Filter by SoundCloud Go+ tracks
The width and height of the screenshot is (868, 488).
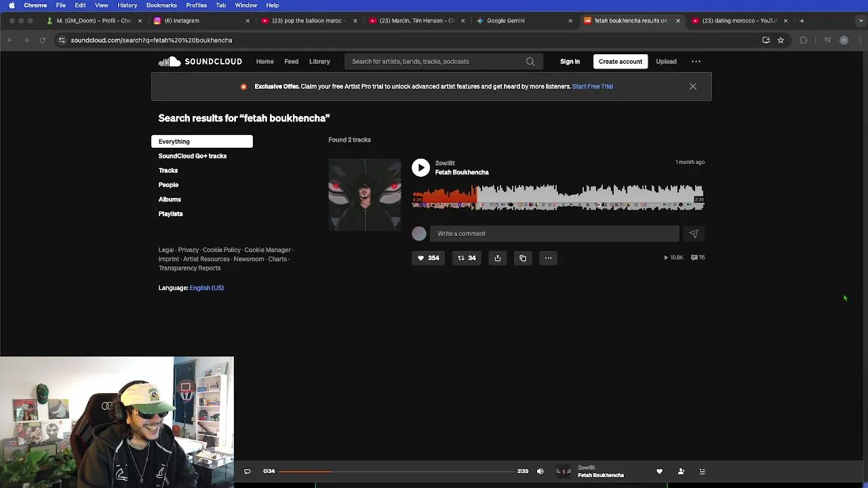(x=193, y=156)
